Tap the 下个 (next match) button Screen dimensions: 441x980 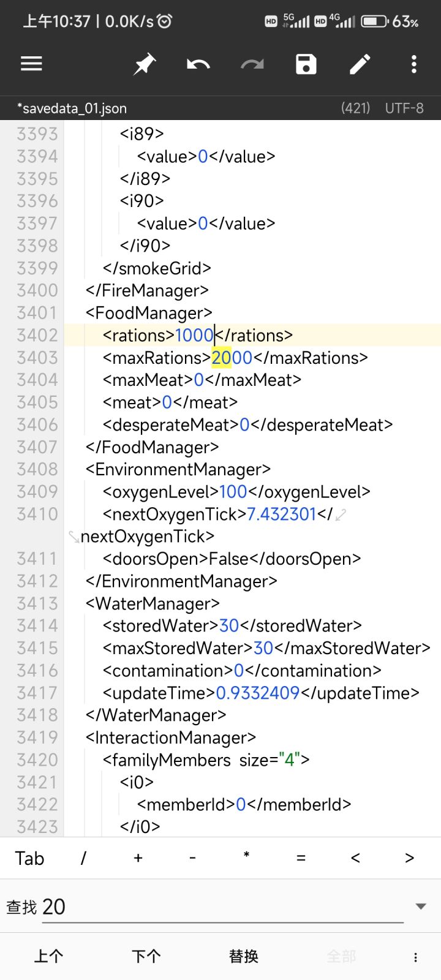pos(146,957)
